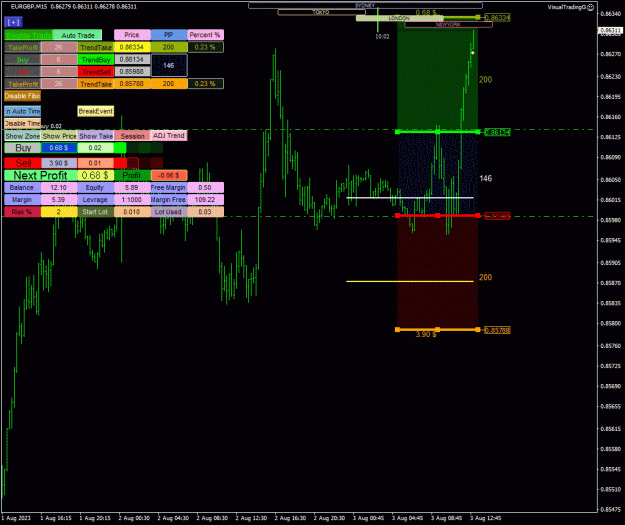Click the large red Sell order button
The image size is (625, 525).
[23, 163]
